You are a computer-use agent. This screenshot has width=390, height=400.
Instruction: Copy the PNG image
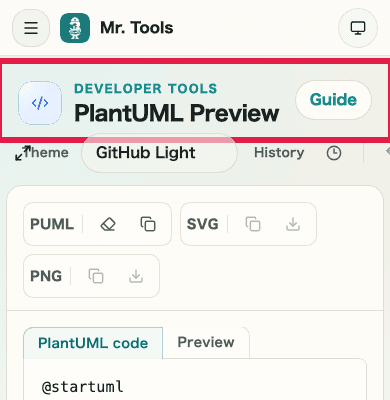(96, 276)
